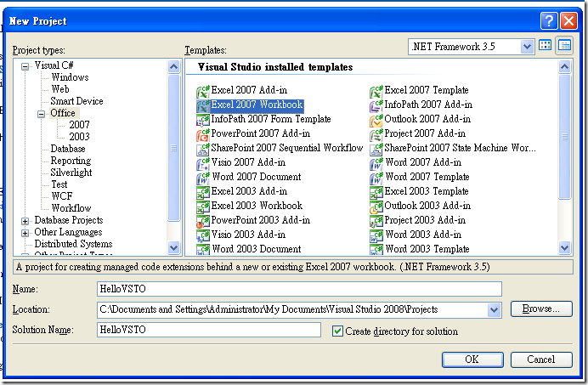Select the WCF project type
Image resolution: width=588 pixels, height=385 pixels.
[x=62, y=196]
